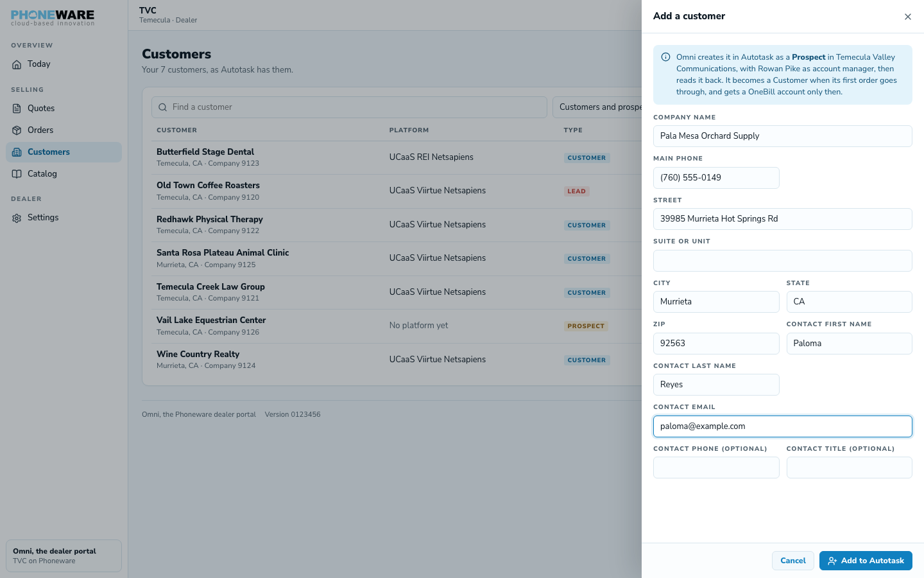The height and width of the screenshot is (578, 924).
Task: Go to Quotes in the sidebar
Action: 64,109
